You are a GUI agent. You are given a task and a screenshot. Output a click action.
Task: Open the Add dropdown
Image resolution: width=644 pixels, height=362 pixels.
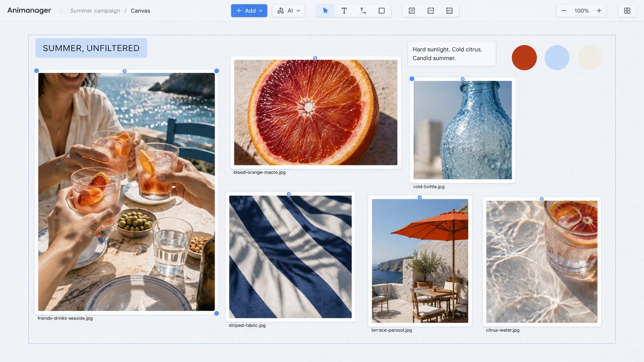(249, 11)
